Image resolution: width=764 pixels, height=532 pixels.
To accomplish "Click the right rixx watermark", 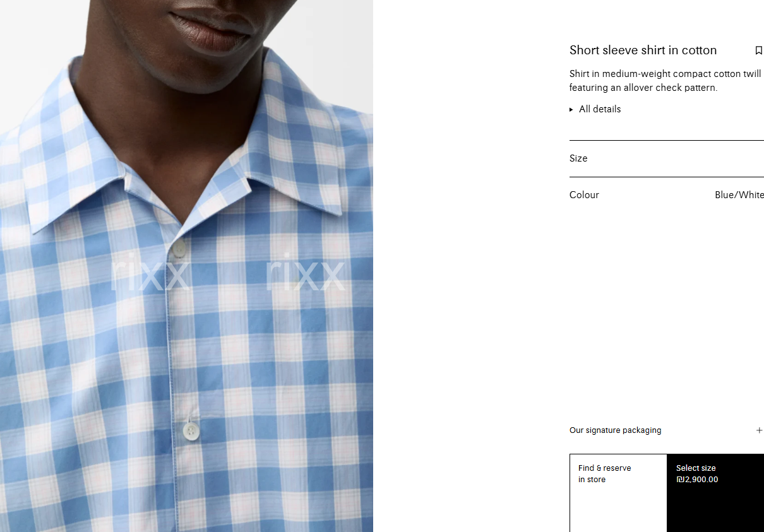I will tap(306, 273).
